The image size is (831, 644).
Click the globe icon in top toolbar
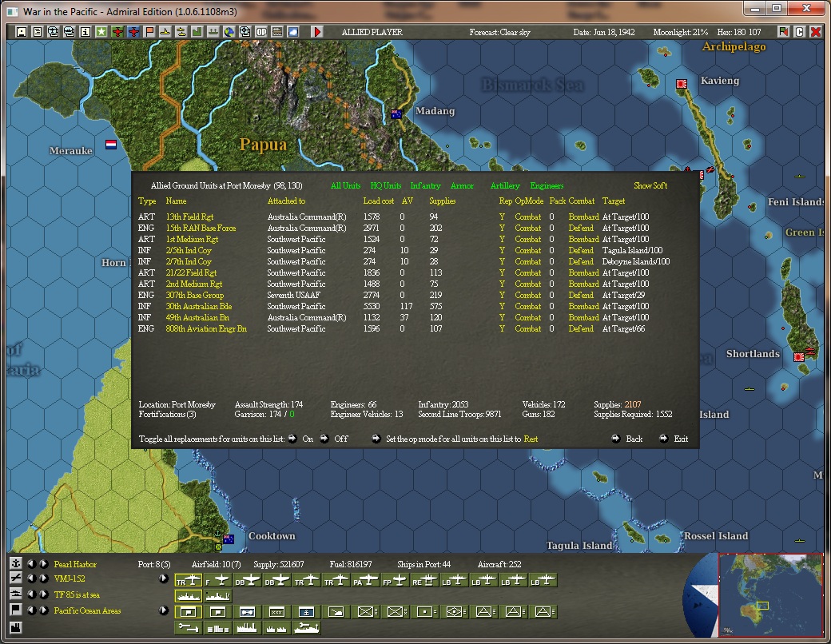[x=229, y=32]
